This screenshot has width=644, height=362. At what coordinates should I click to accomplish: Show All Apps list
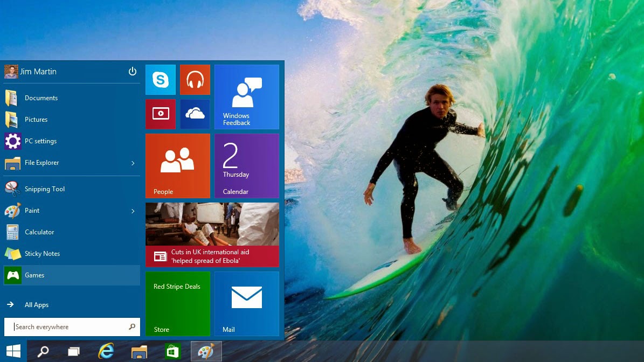(x=72, y=304)
